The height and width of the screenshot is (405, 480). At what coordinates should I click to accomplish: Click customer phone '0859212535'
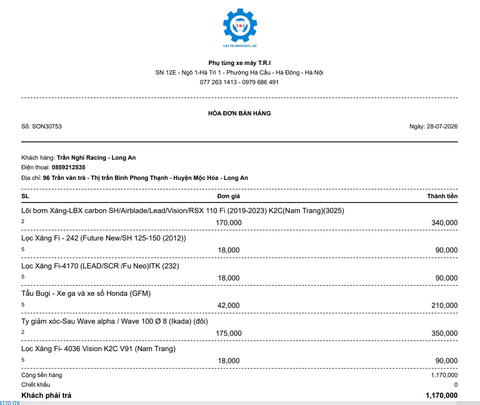tap(68, 167)
